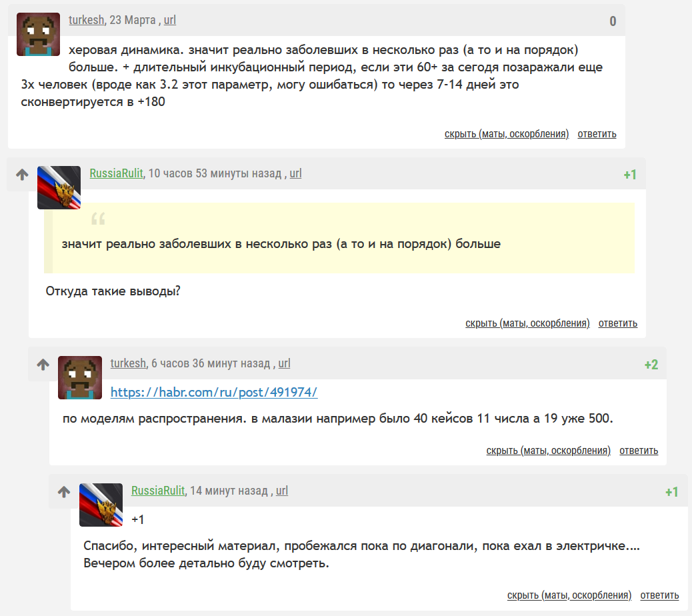Open the url permalink of the 6-hours-ago comment
This screenshot has height=616, width=692.
point(284,363)
